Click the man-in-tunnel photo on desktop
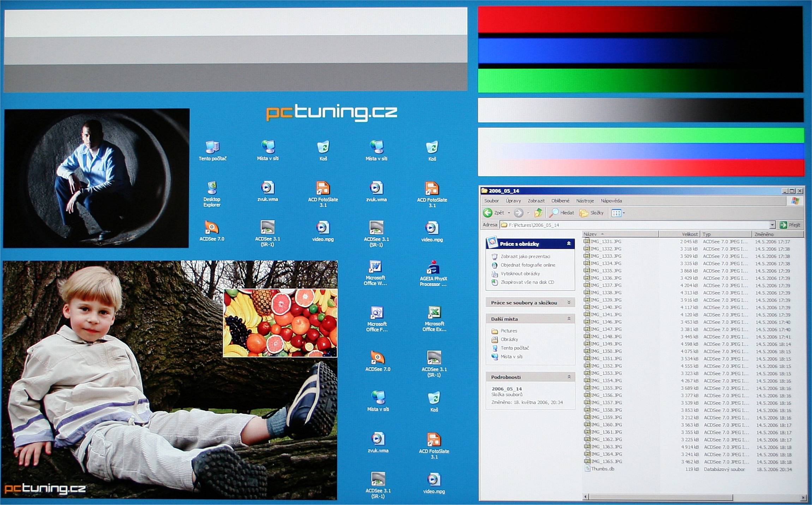The width and height of the screenshot is (812, 505). [x=96, y=178]
